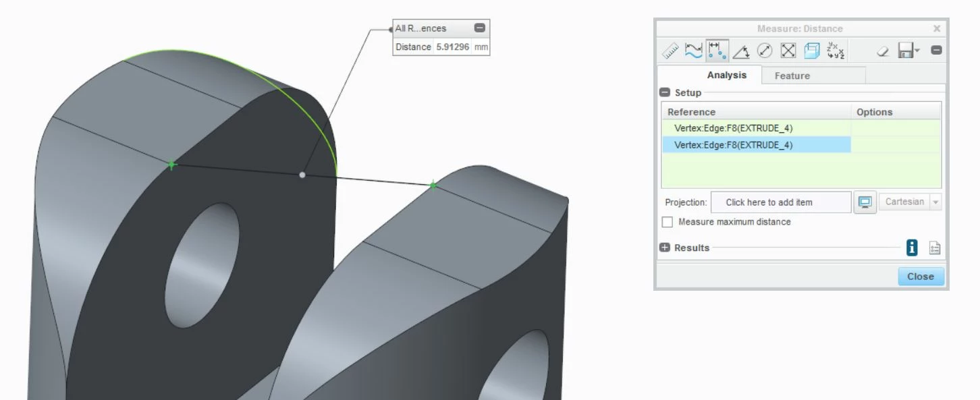The width and height of the screenshot is (980, 400).
Task: Click the Distance value 5.91296
Action: click(452, 47)
